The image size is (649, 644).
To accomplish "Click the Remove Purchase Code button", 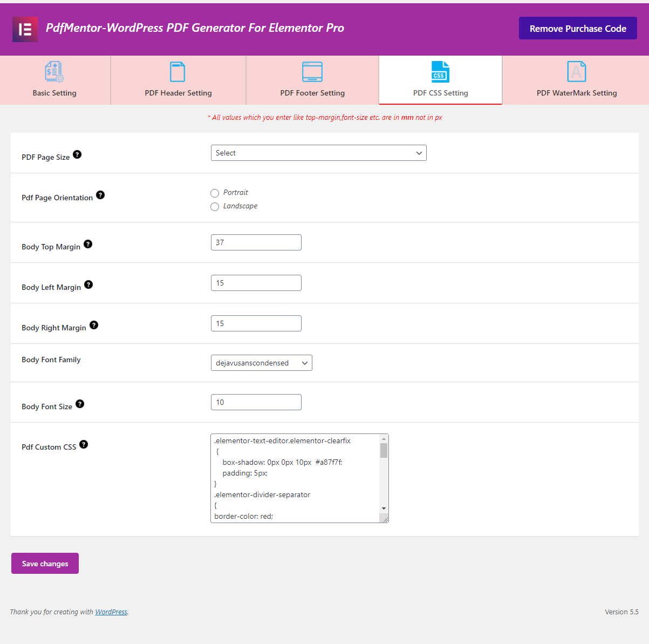I will 577,28.
